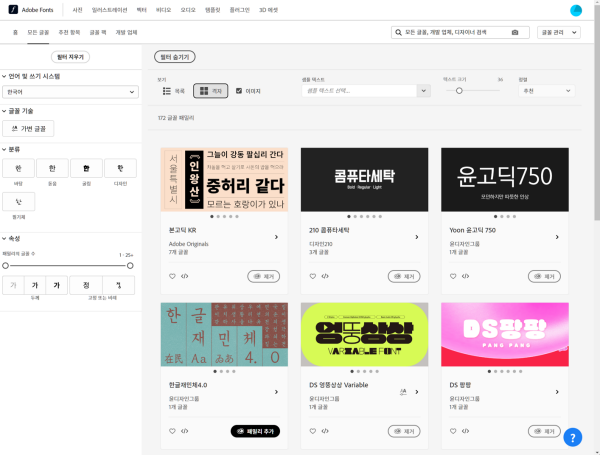Screen dimensions: 600x455
Task: Go to 일러스트레이션 in the top navigation
Action: tap(109, 10)
